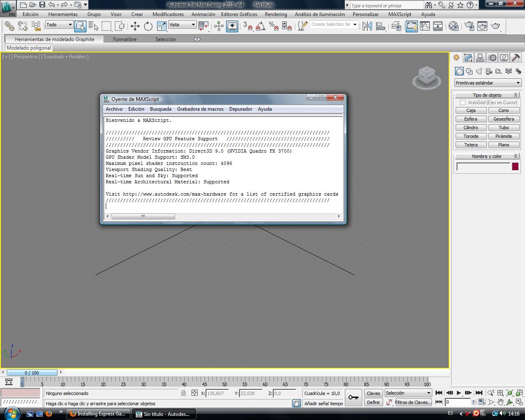525x420 pixels.
Task: Select the Select and Rotate tool
Action: [x=148, y=26]
